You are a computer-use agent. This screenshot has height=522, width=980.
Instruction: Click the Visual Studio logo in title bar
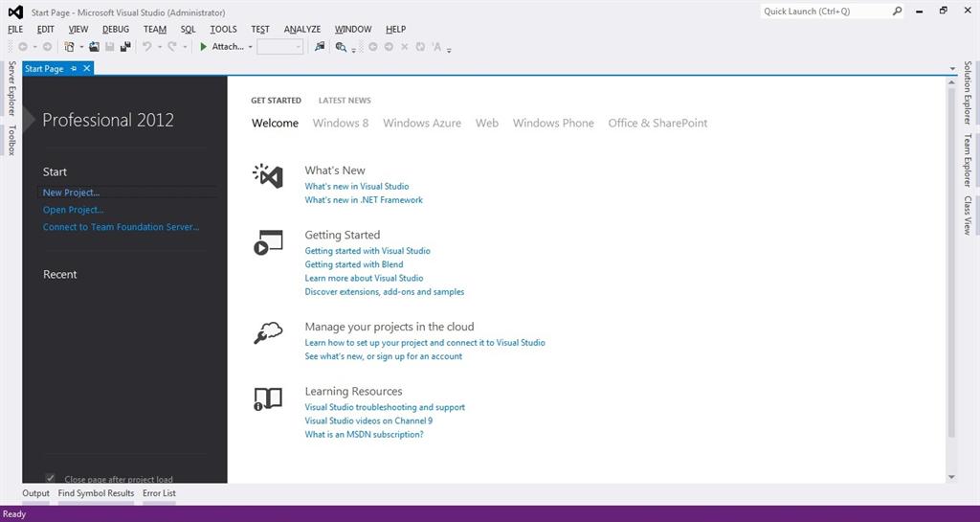15,11
